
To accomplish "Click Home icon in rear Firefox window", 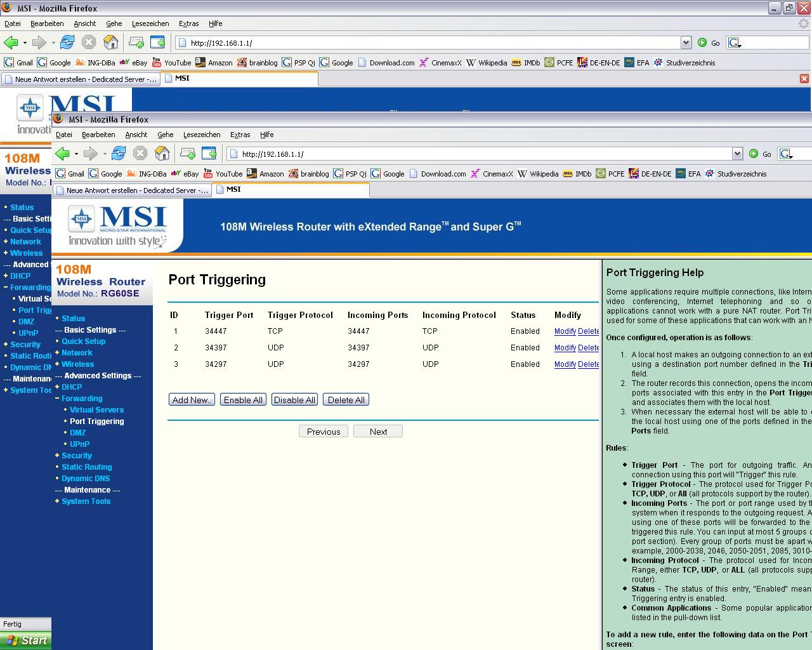I will 111,43.
